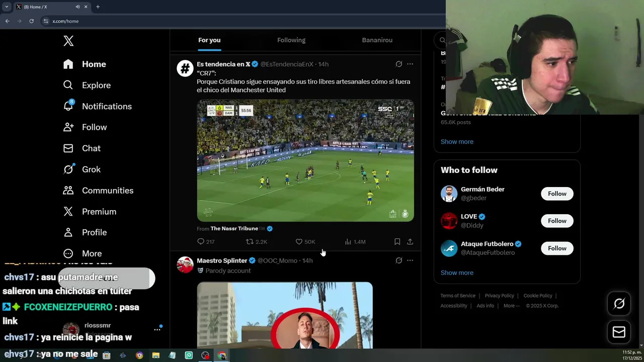Open the floating Messages envelope button
Screen dimensions: 644x362
coord(619,332)
